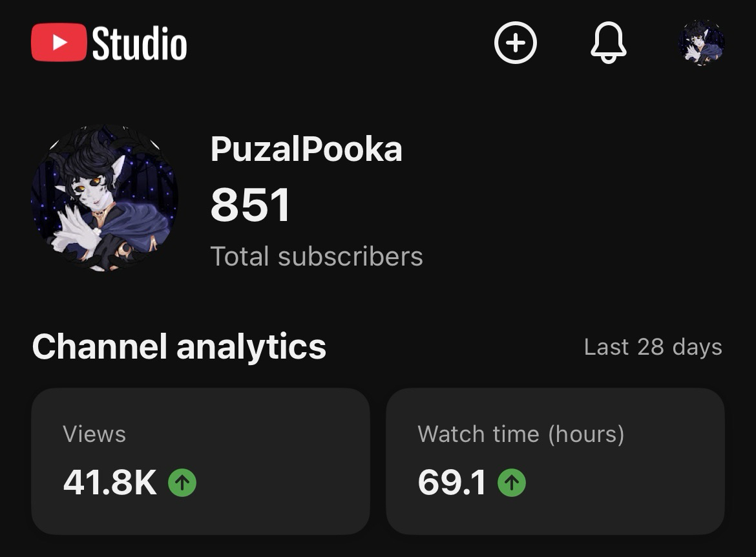Click the green up arrow beside 69.1

click(512, 483)
